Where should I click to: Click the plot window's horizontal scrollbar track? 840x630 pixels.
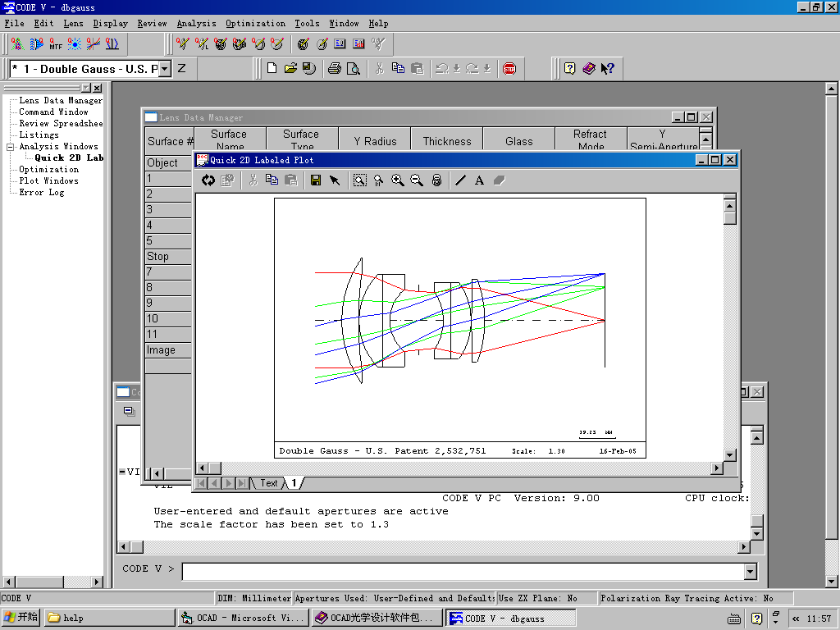459,468
